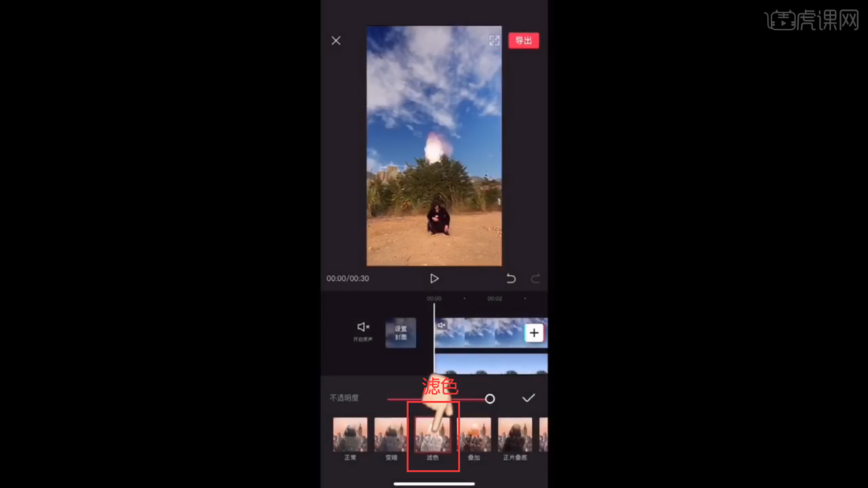The width and height of the screenshot is (868, 488).
Task: Click on the timeline start marker
Action: click(434, 298)
